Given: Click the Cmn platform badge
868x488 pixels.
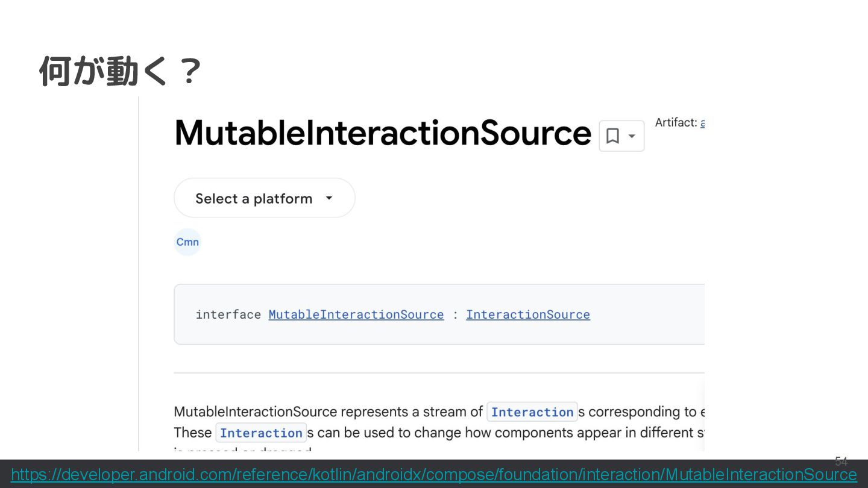Looking at the screenshot, I should point(187,242).
